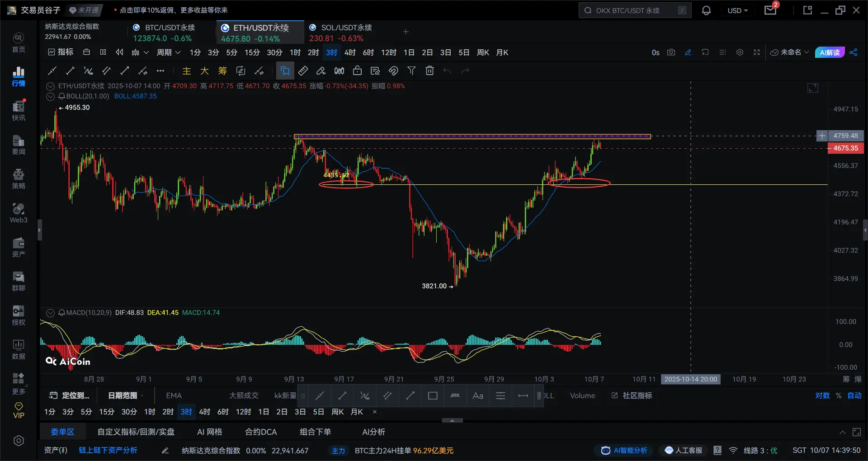Enter fullscreen chart mode icon
The image size is (868, 461).
coord(757,52)
